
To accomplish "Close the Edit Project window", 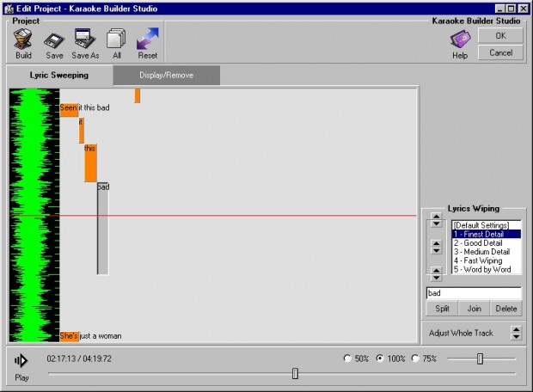I will coord(524,9).
